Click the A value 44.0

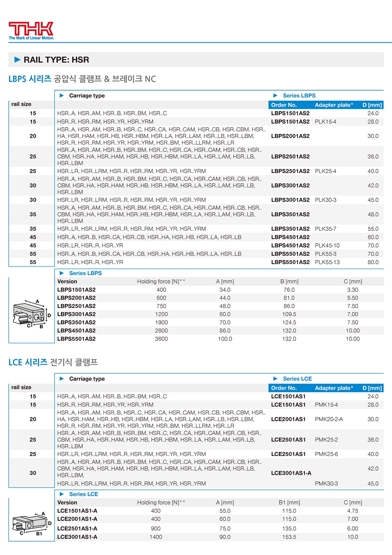(x=225, y=298)
